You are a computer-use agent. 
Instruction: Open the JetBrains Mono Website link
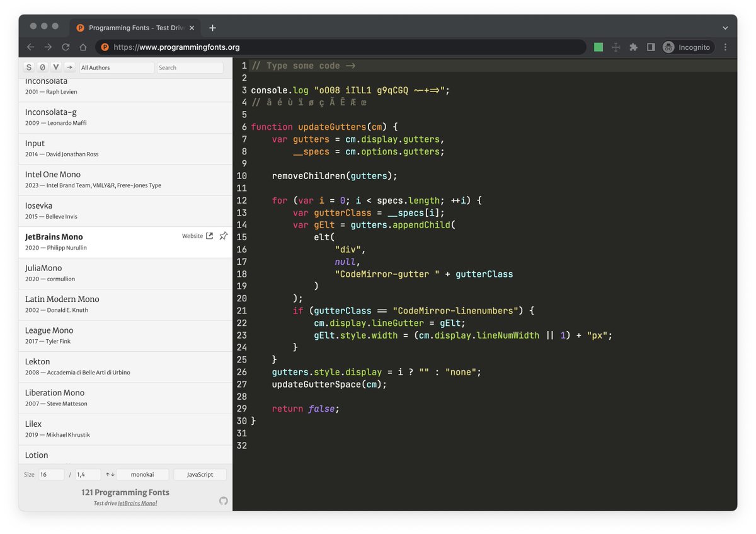pos(197,236)
